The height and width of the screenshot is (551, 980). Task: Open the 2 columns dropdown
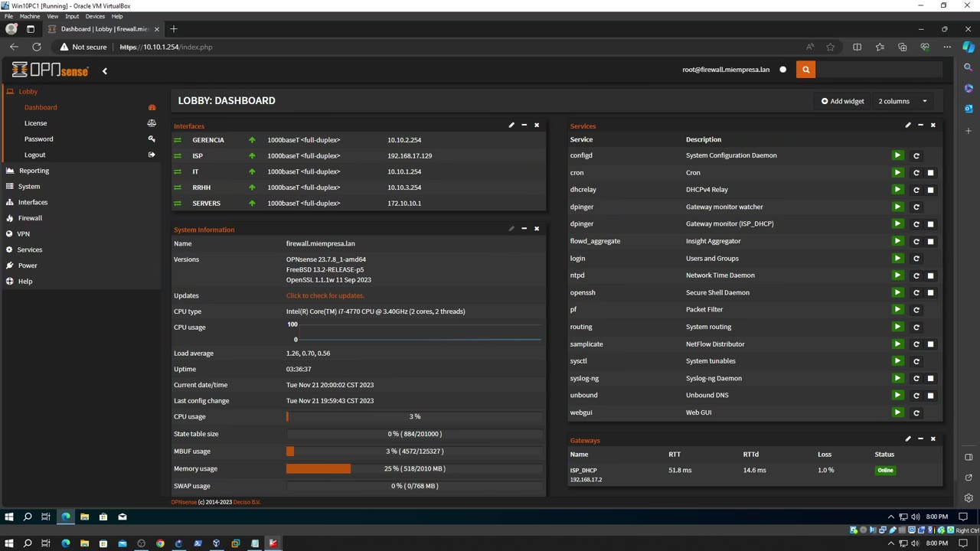click(903, 101)
